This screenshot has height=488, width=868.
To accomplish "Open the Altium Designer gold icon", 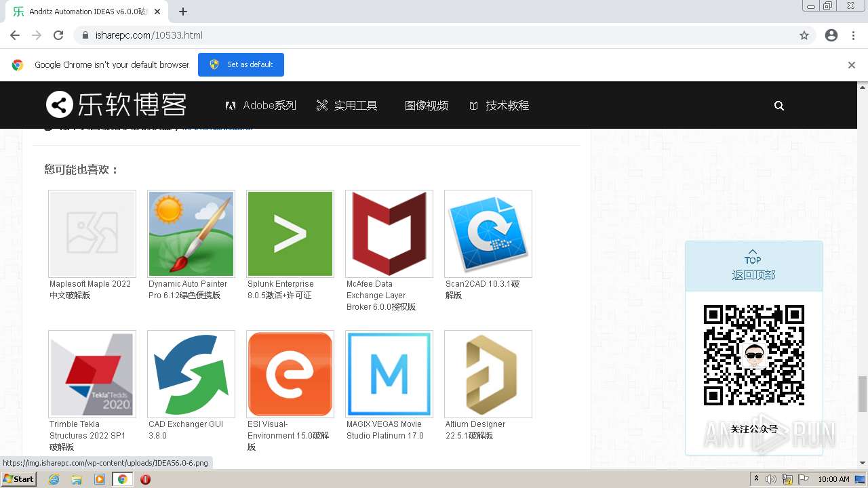I will 488,374.
